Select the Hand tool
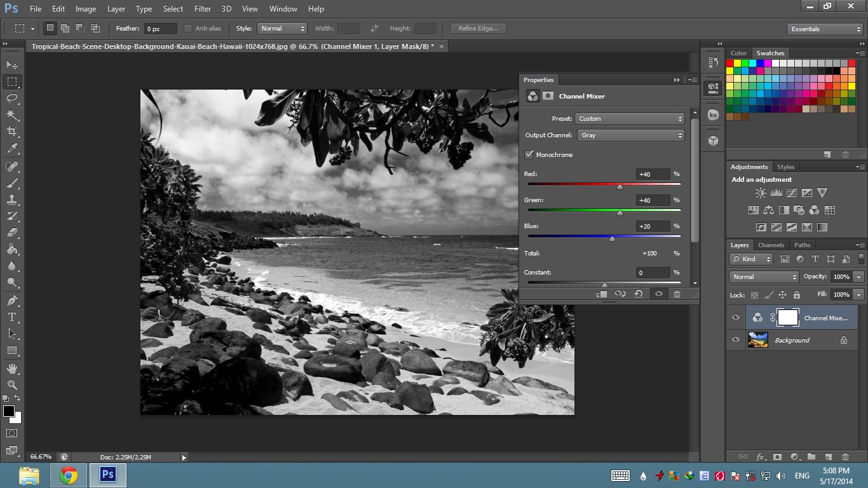Screen dimensions: 868x488 [x=12, y=368]
